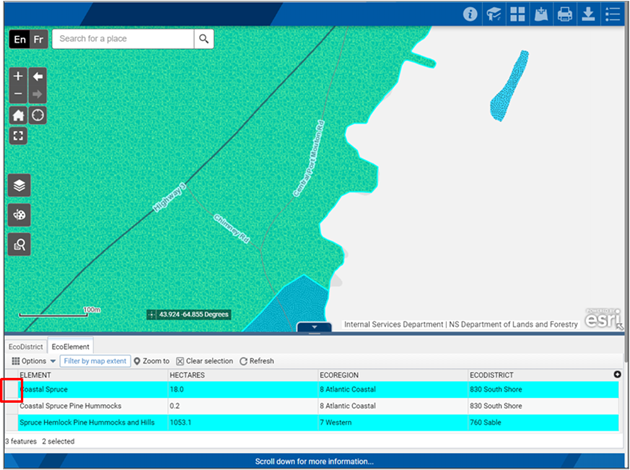Go to the previous extent arrow

(x=38, y=76)
